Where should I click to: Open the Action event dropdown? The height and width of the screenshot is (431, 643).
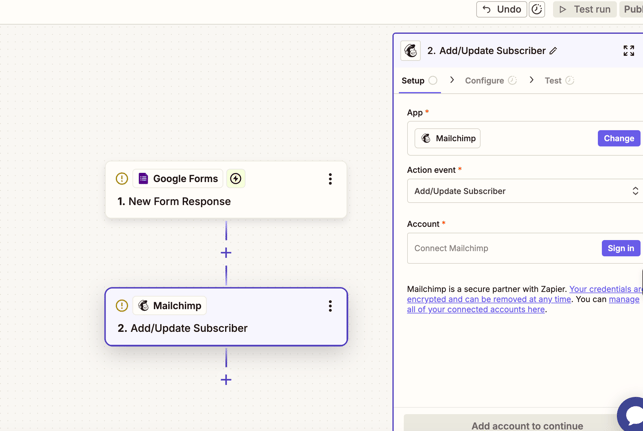pyautogui.click(x=524, y=191)
